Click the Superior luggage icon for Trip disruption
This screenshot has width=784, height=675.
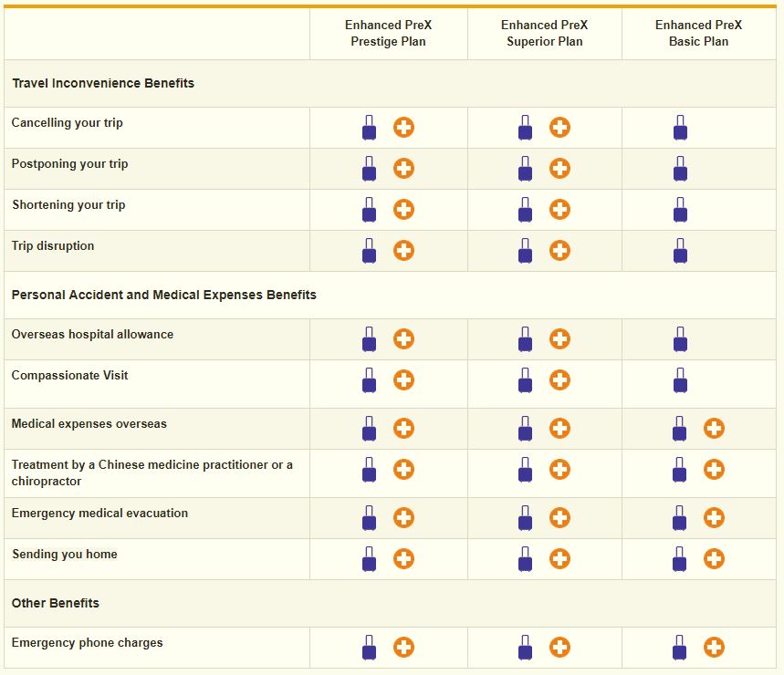coord(525,251)
